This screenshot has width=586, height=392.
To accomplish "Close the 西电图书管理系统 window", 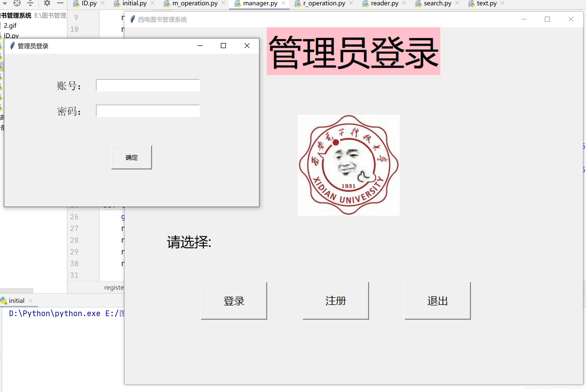I will click(571, 19).
